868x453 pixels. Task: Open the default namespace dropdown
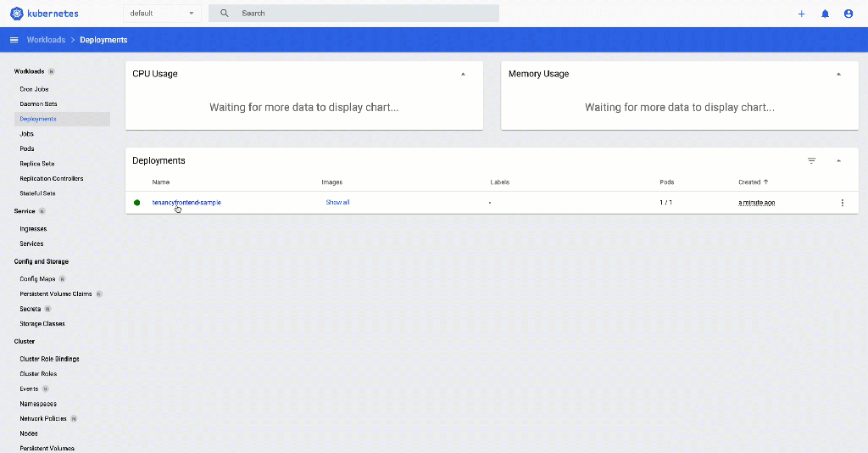pos(161,14)
